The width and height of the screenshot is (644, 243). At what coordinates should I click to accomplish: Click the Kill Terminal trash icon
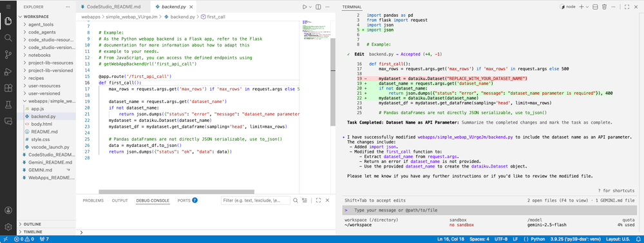(x=604, y=7)
